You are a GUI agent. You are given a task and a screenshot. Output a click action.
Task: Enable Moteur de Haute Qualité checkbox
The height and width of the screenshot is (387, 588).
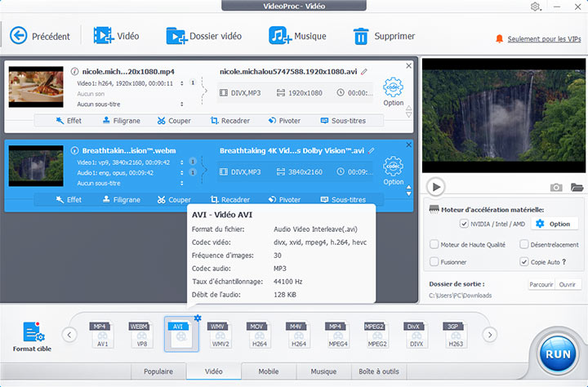pos(434,244)
